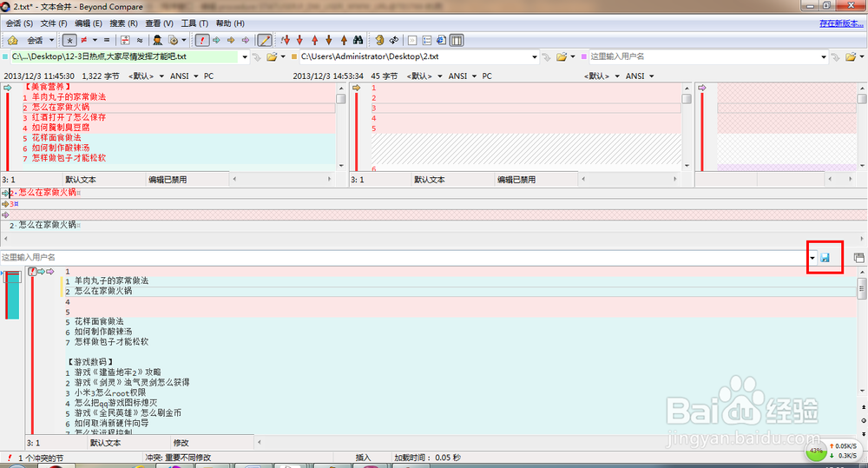The width and height of the screenshot is (868, 468).
Task: Toggle the Minor differences (≈) button
Action: [140, 40]
